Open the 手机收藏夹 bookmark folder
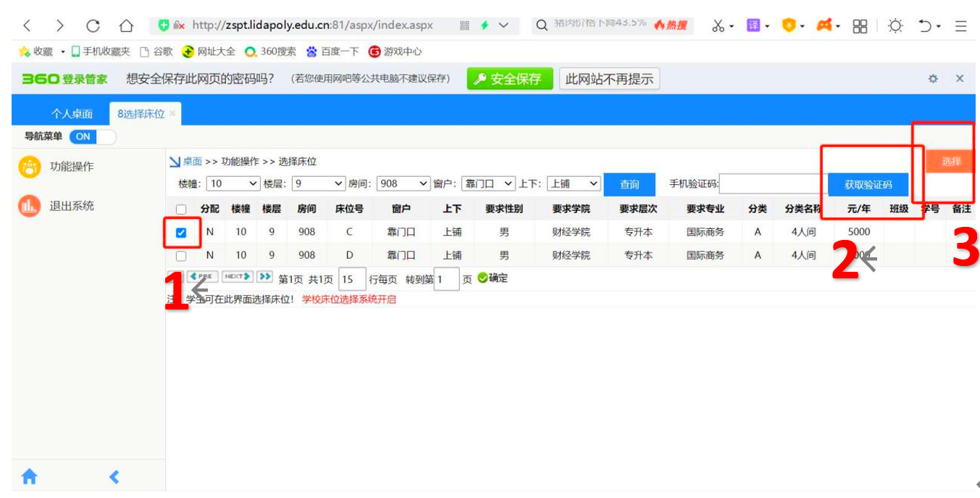 (100, 51)
